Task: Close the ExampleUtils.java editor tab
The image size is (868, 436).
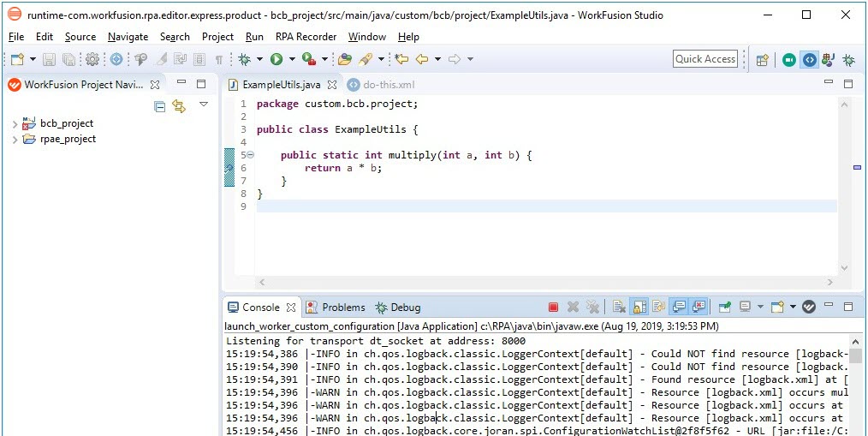Action: 331,86
